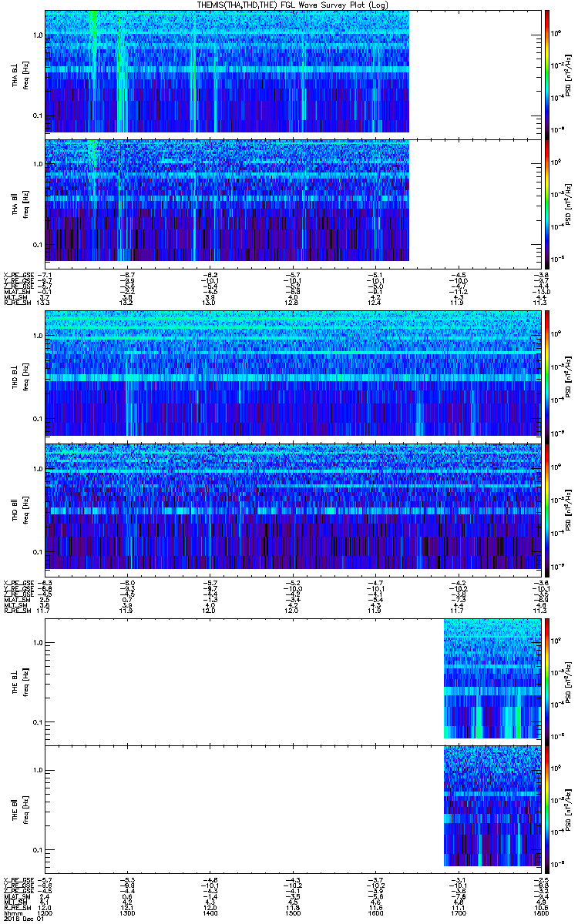Click the R_RE_SM row label under THD panels

tap(15, 608)
